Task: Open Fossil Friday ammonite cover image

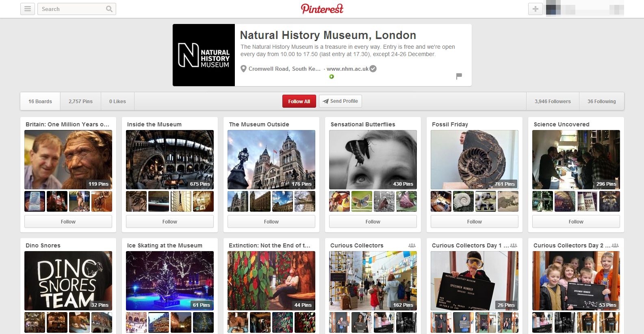Action: coord(475,160)
